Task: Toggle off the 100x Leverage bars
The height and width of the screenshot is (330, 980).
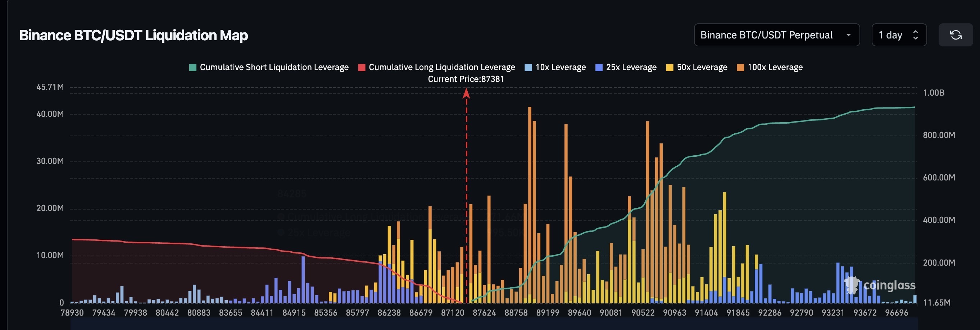Action: [x=770, y=67]
